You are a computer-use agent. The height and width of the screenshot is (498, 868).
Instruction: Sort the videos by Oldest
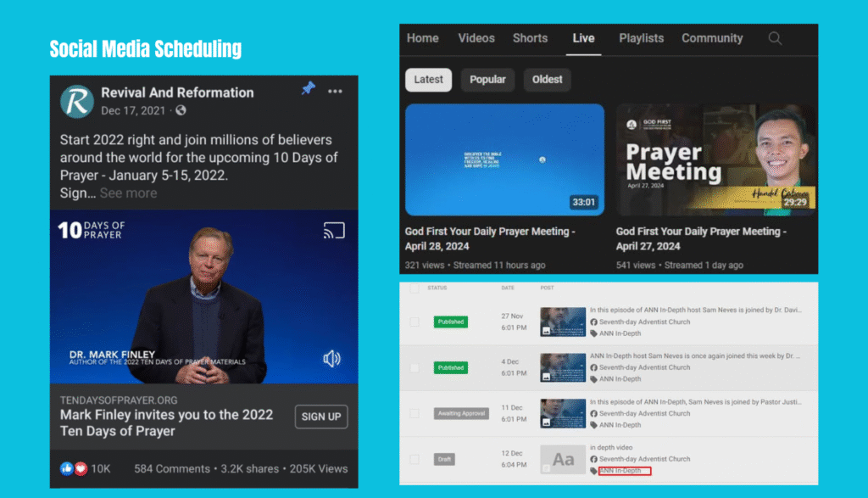tap(547, 80)
